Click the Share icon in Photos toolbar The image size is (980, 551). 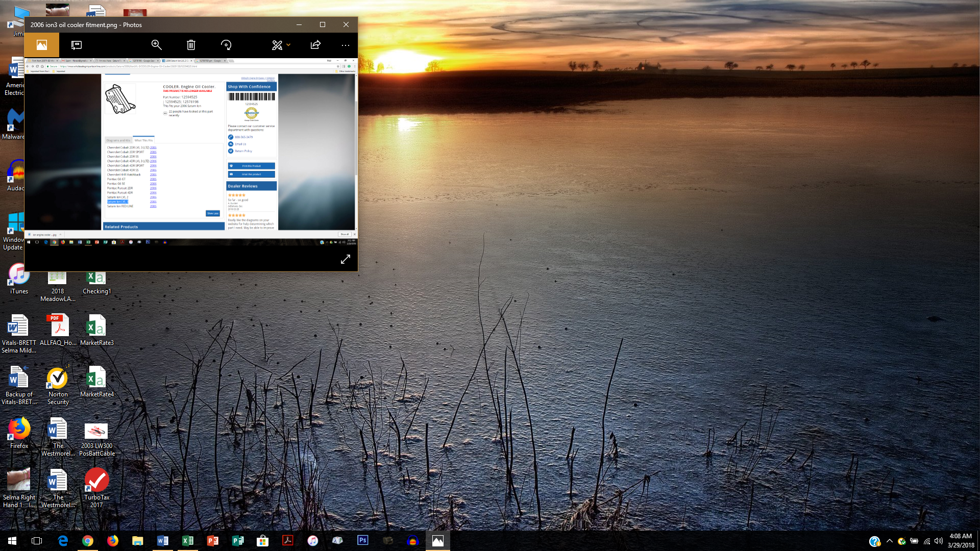315,45
